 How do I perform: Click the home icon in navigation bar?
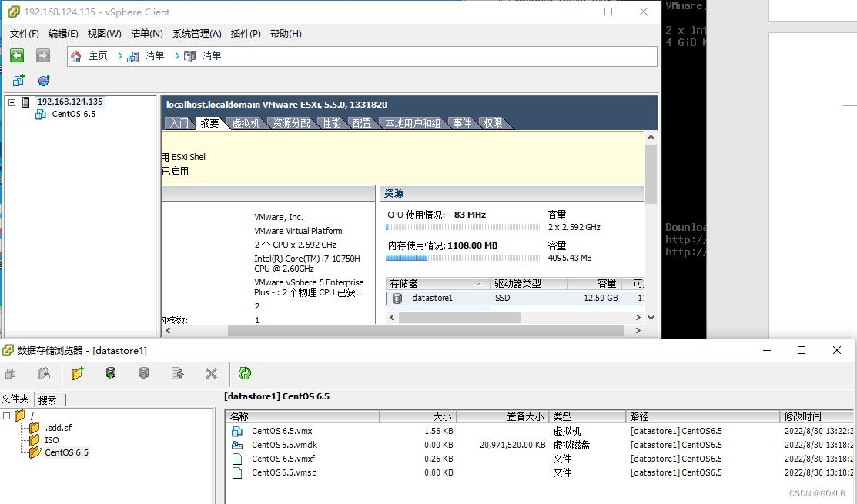[75, 56]
